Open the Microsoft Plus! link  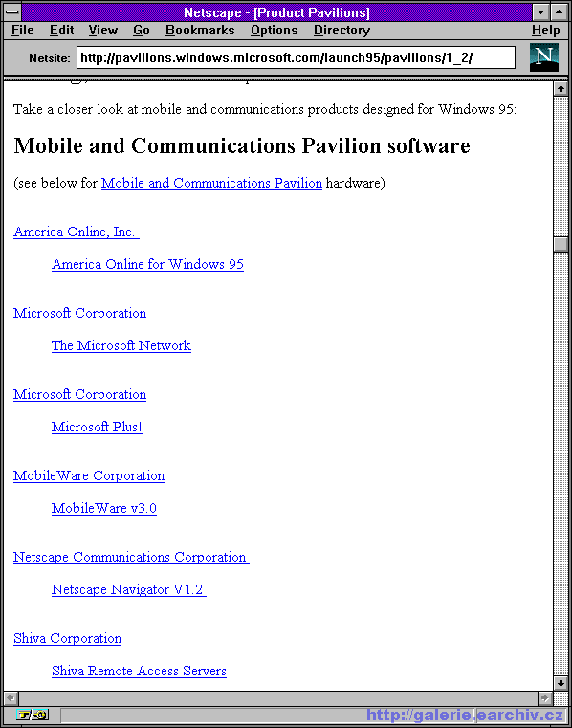pos(97,427)
